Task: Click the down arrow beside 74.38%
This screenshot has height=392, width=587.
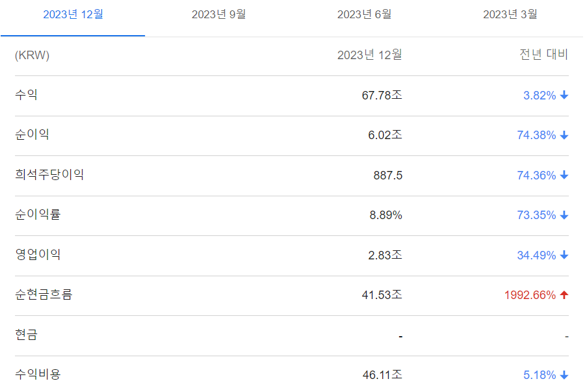Action: click(564, 135)
